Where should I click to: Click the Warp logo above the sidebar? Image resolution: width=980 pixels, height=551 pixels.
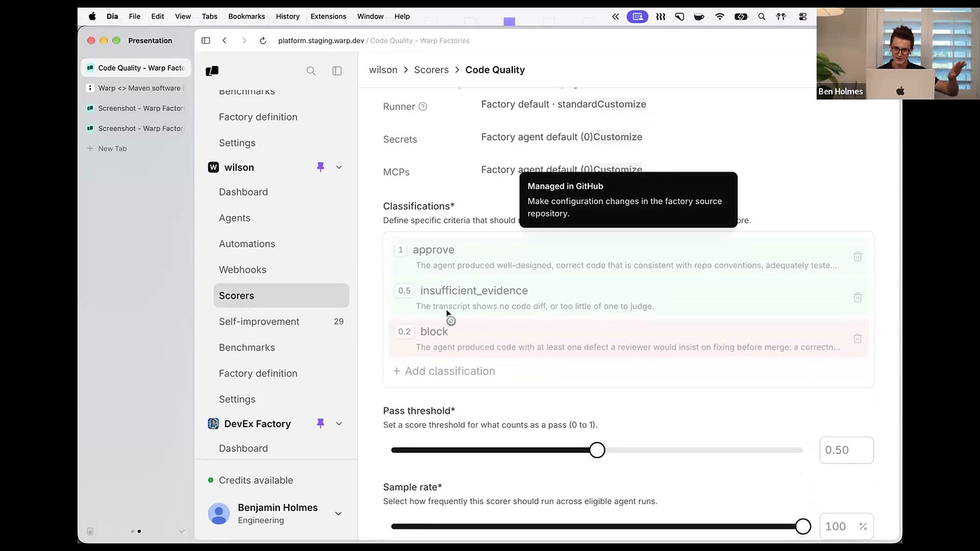[212, 71]
